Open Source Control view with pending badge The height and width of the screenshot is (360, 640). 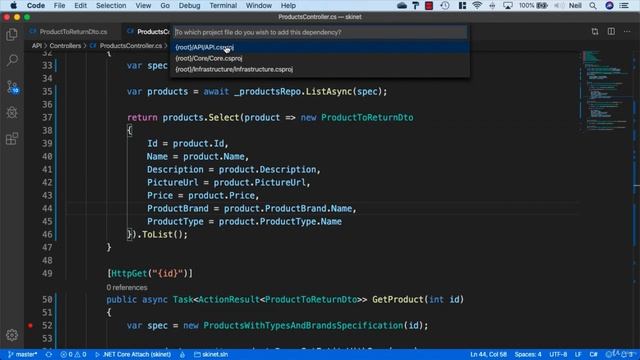click(x=12, y=87)
